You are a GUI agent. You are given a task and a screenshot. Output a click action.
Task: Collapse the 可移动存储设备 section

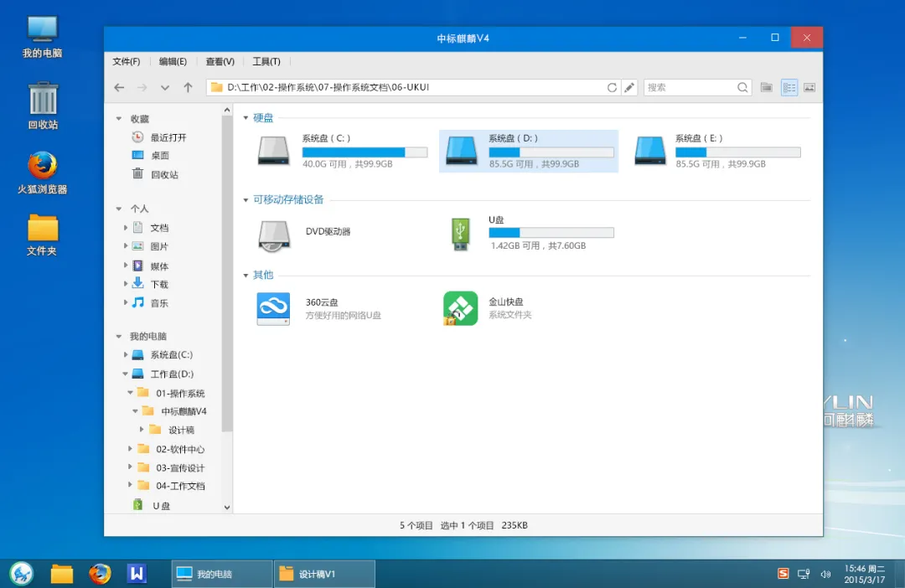point(246,200)
